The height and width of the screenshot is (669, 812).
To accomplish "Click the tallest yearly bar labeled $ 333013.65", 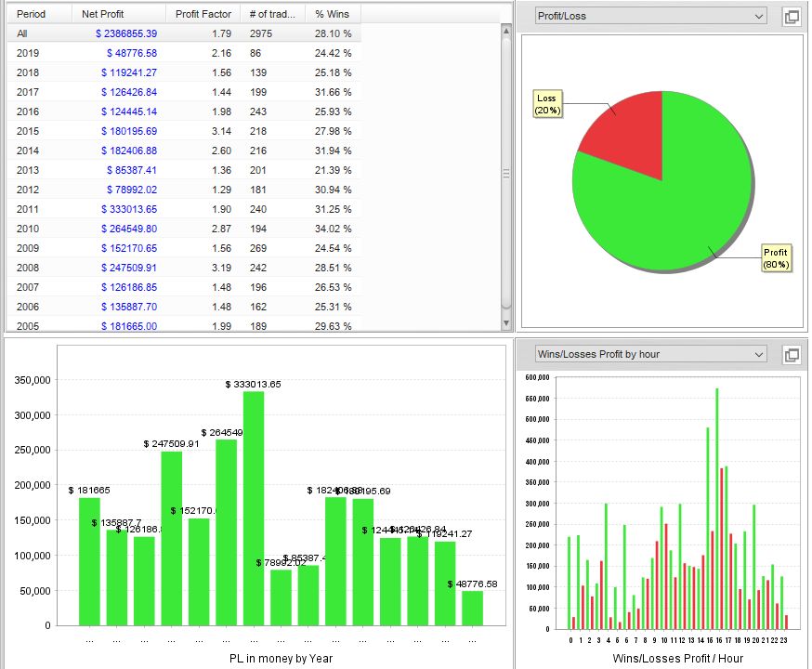I will (254, 508).
